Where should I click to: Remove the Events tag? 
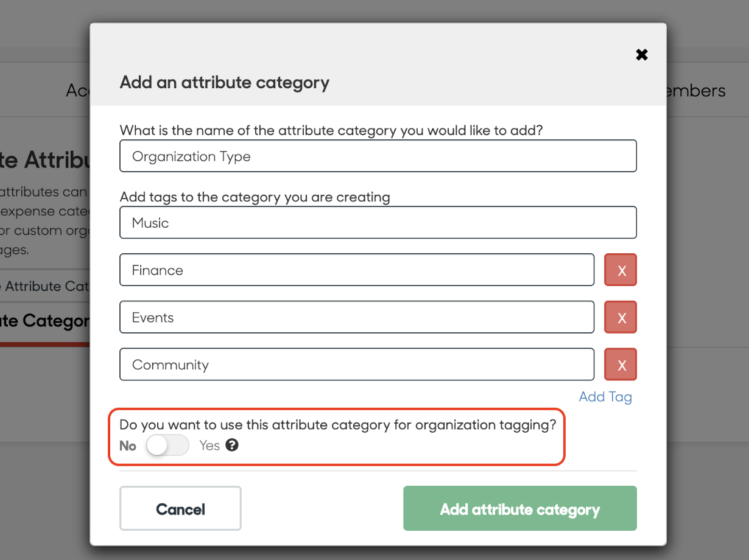pos(620,317)
